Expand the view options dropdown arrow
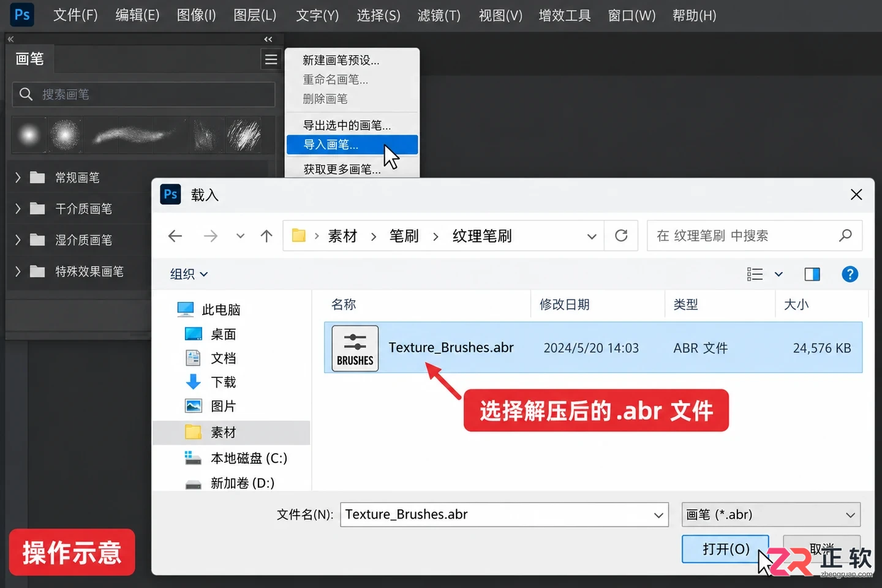 click(x=778, y=274)
